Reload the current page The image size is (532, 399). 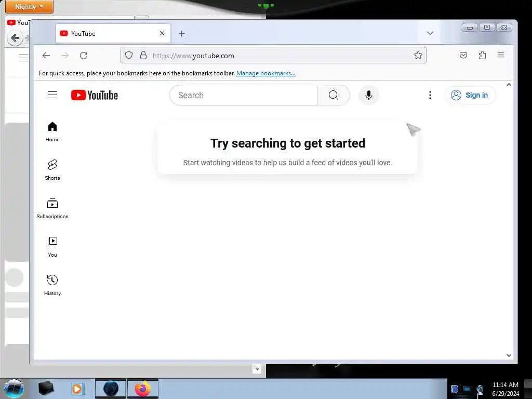(84, 55)
